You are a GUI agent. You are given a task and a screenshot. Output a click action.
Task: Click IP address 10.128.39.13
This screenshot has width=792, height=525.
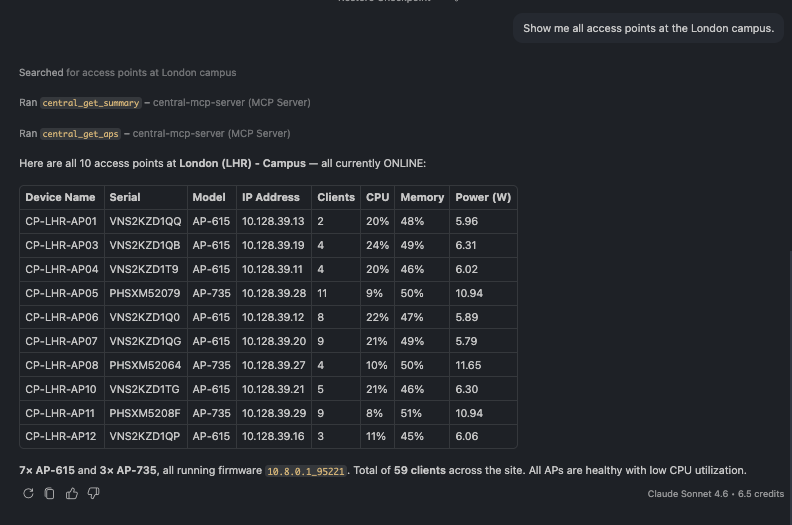273,221
